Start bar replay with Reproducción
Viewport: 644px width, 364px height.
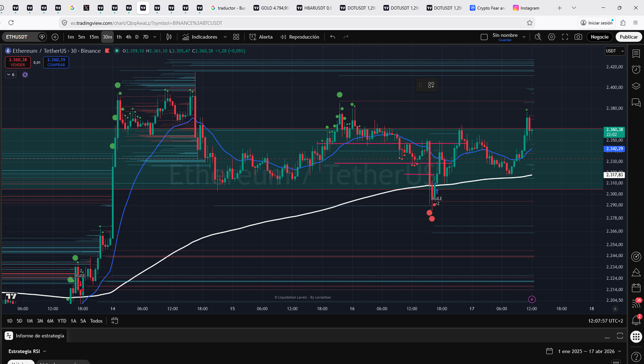(299, 37)
